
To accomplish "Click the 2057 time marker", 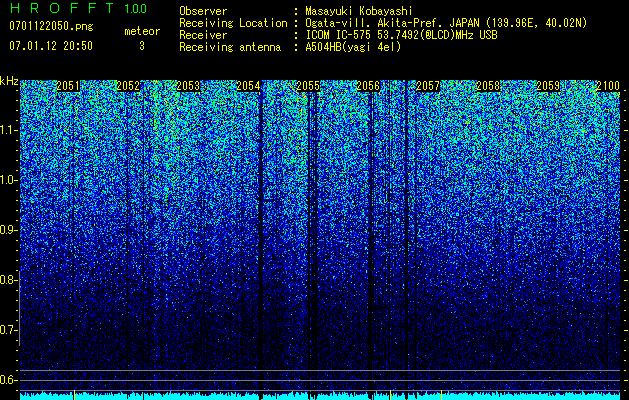I will coord(428,86).
